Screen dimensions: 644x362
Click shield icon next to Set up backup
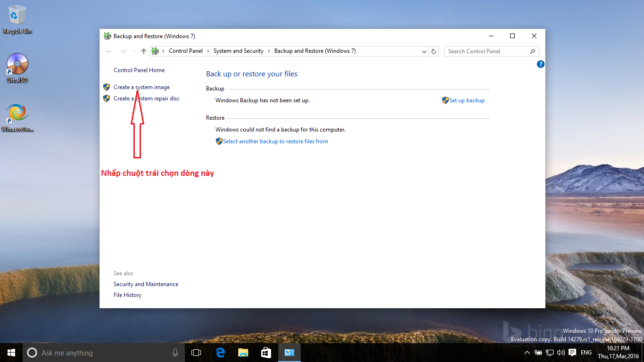point(446,100)
